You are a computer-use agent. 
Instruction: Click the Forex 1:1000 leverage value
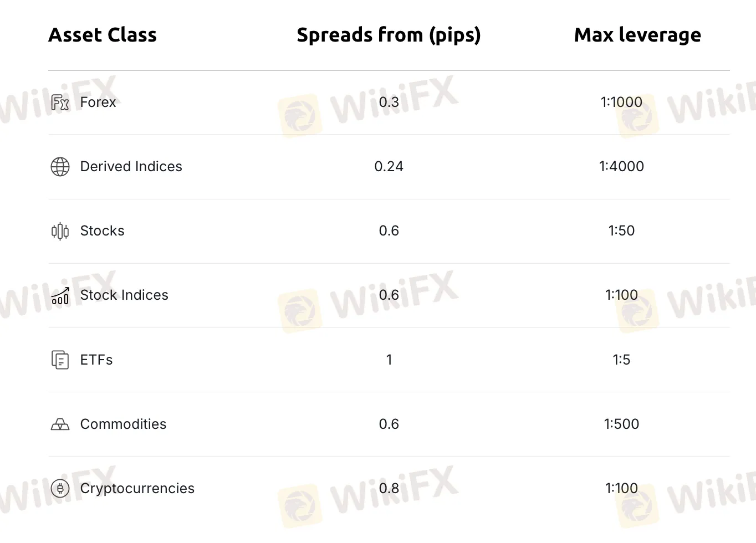(x=621, y=103)
